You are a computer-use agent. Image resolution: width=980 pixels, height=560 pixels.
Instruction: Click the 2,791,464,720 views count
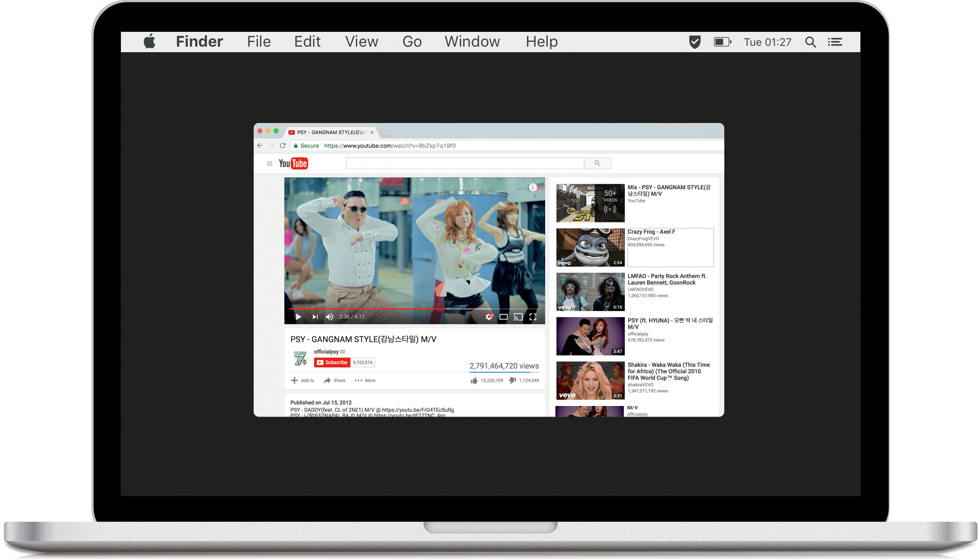(x=504, y=366)
